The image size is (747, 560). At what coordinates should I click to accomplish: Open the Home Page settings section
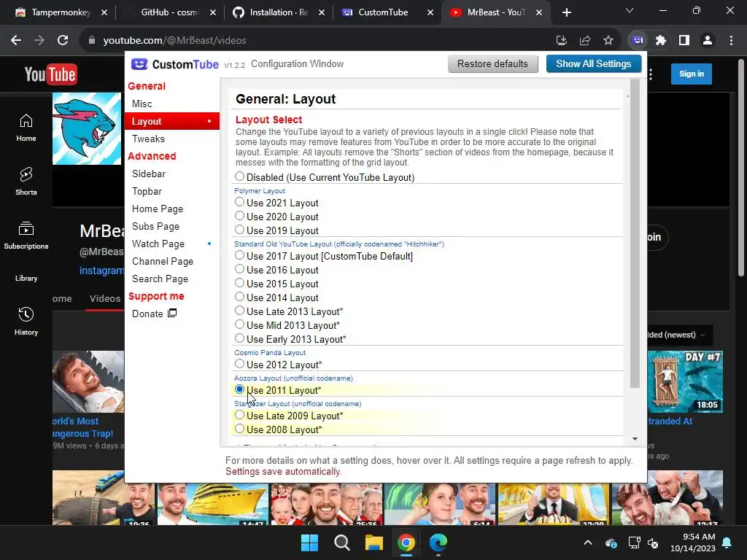171,209
